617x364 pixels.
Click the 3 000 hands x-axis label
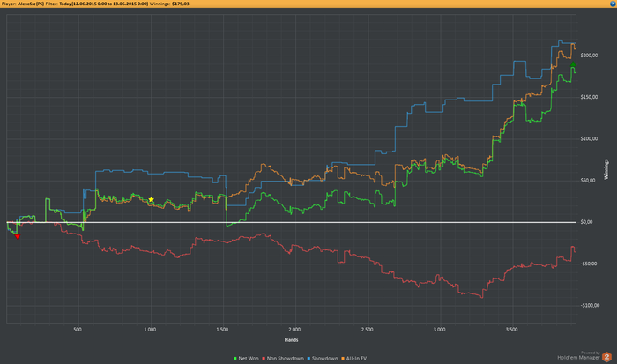[440, 330]
